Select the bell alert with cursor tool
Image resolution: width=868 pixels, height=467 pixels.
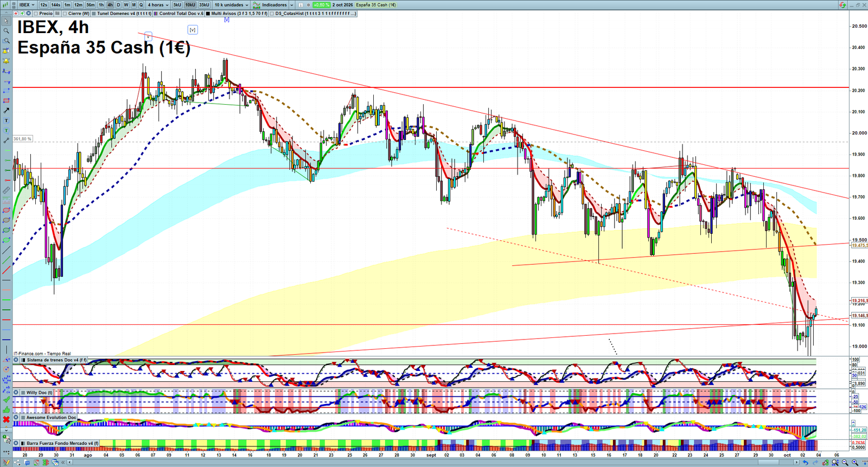tap(7, 50)
